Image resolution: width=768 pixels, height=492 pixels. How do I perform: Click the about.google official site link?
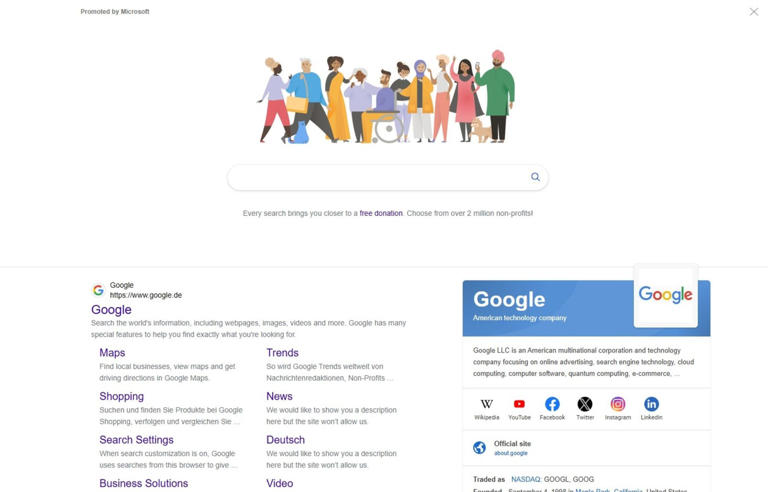511,453
